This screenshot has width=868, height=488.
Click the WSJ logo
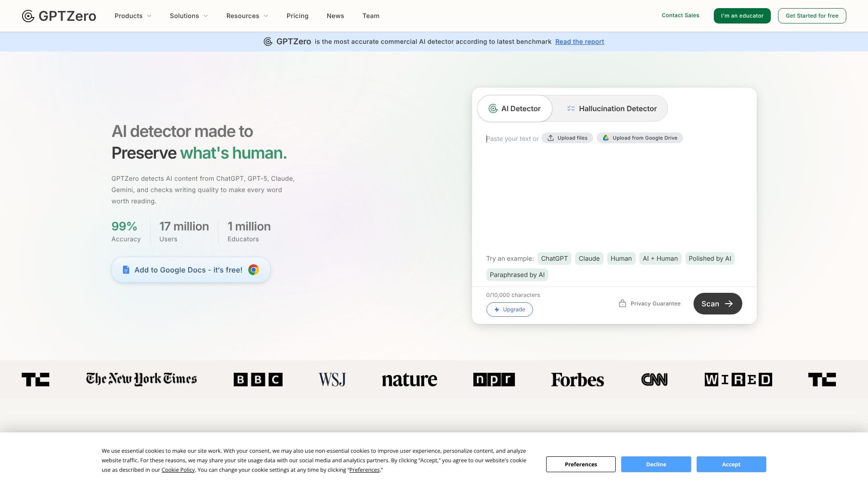click(332, 380)
